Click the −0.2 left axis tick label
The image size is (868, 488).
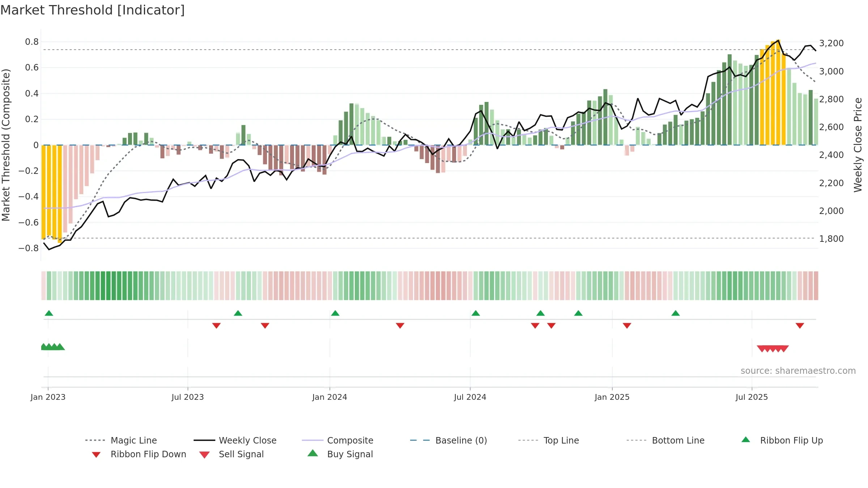pyautogui.click(x=29, y=171)
